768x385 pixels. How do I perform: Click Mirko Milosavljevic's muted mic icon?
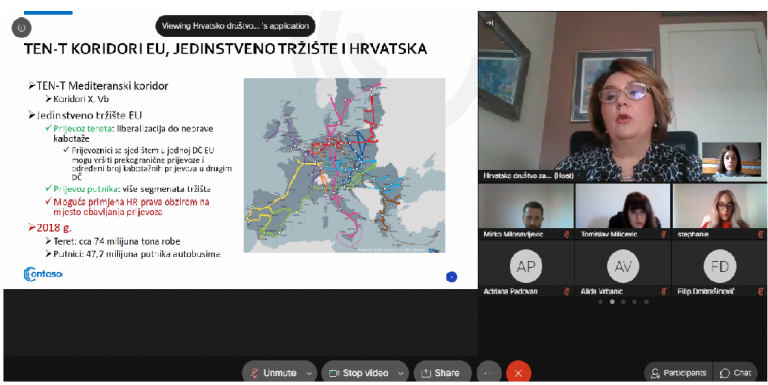point(567,234)
